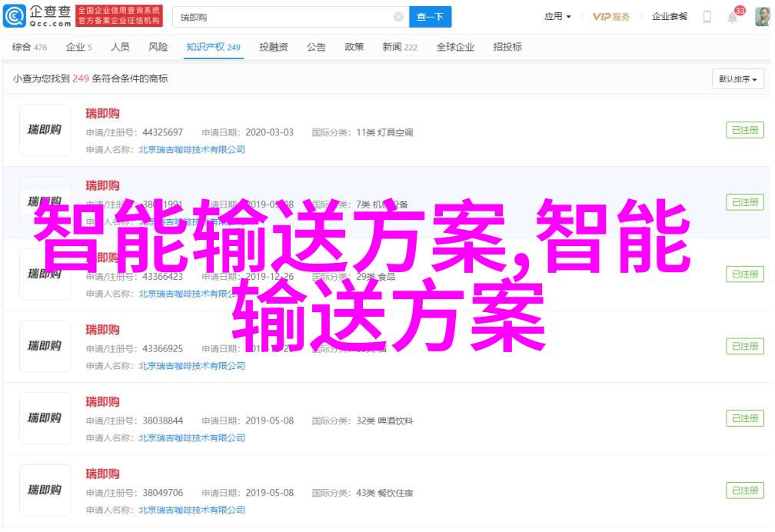The width and height of the screenshot is (775, 532).
Task: Click 已注册 status of 32类 啤酒饮料 entry
Action: point(745,418)
